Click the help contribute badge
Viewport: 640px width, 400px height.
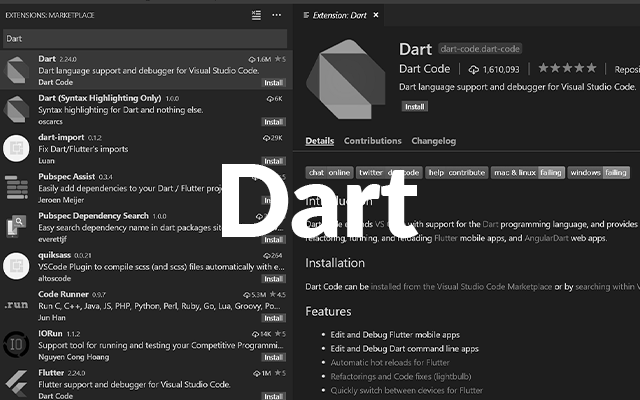456,173
